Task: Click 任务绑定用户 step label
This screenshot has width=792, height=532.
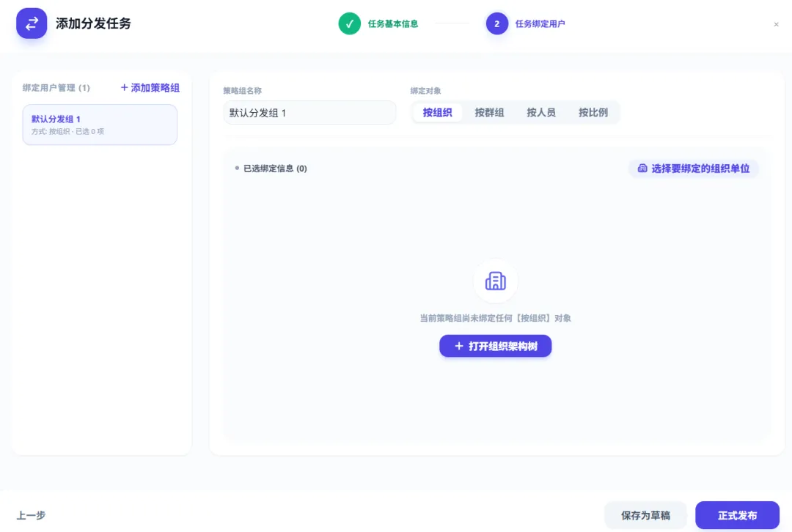Action: (540, 23)
